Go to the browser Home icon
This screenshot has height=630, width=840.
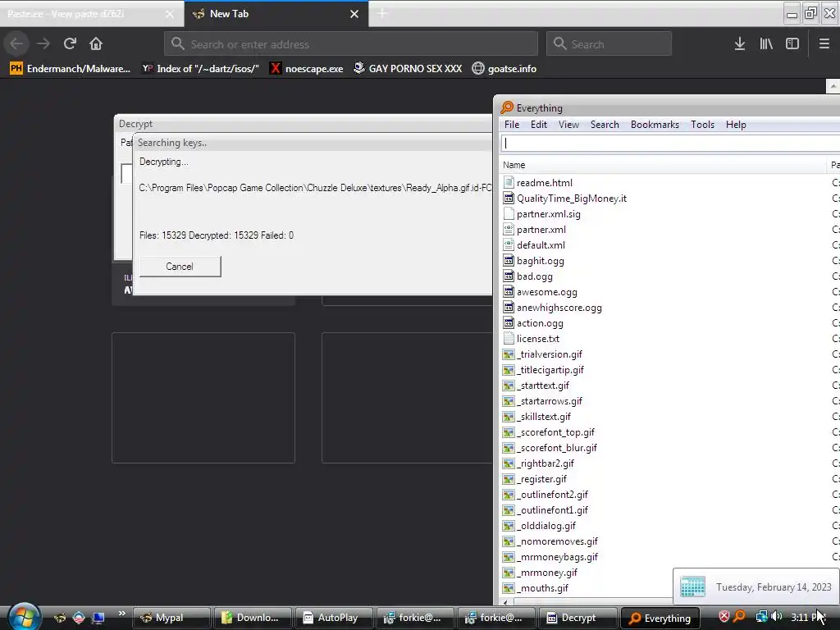pos(96,43)
